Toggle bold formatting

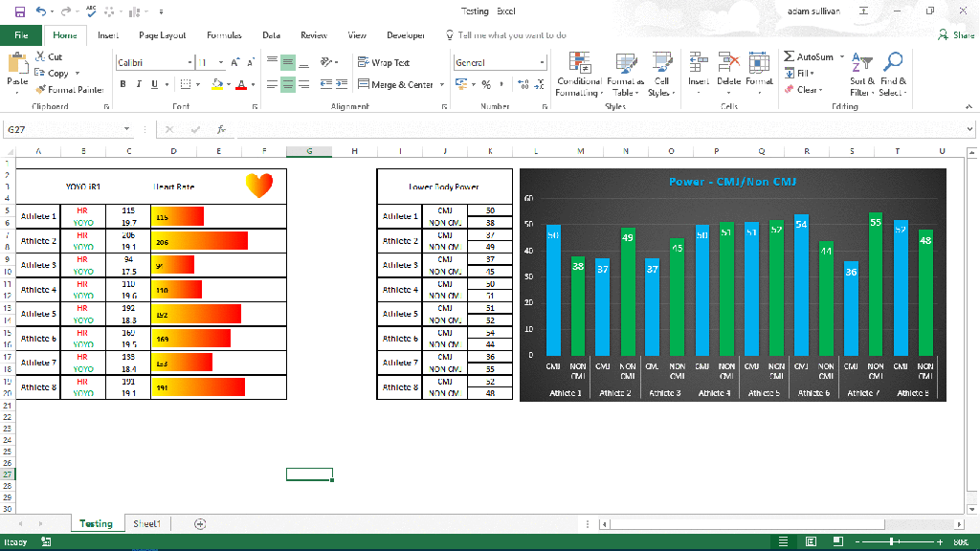pos(122,85)
